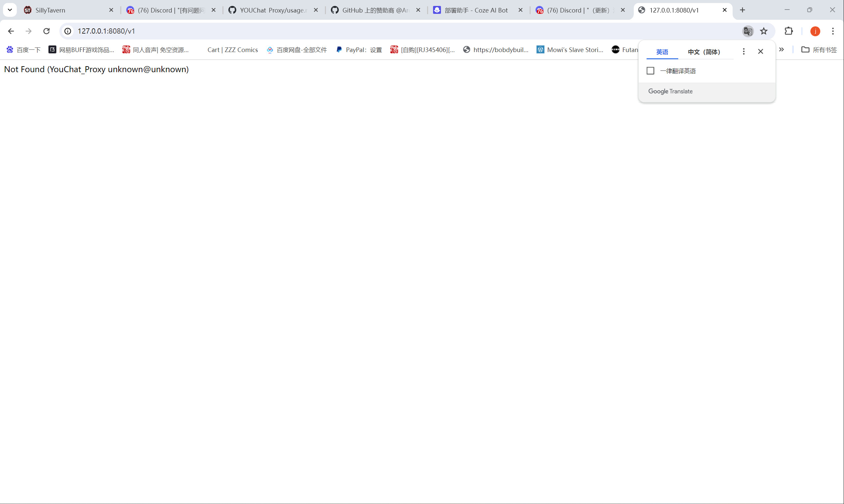Click the site info icon in address bar
This screenshot has height=504, width=844.
[68, 31]
